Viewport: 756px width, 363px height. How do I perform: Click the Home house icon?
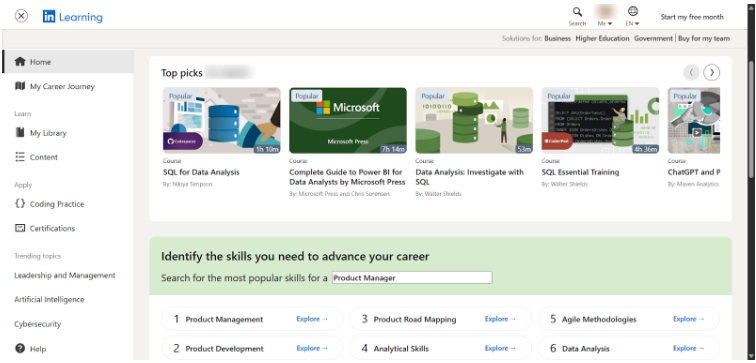coord(20,62)
